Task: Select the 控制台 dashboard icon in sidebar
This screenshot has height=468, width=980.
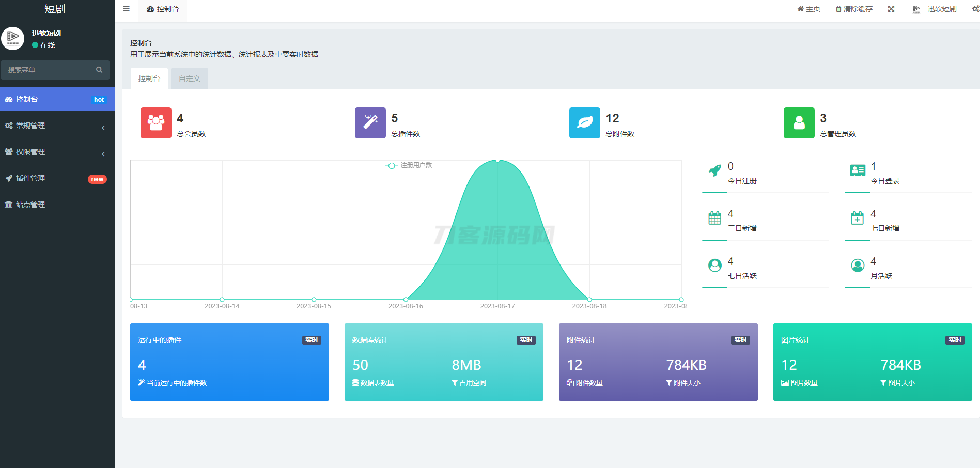Action: coord(8,99)
